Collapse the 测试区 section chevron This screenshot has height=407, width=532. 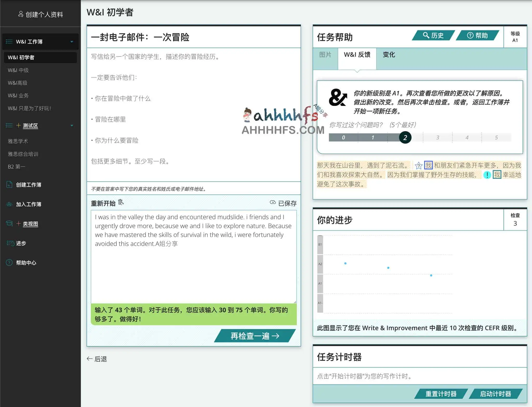[72, 126]
